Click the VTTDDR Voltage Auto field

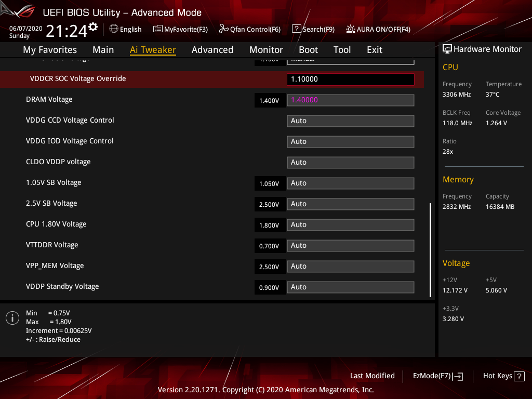coord(351,246)
